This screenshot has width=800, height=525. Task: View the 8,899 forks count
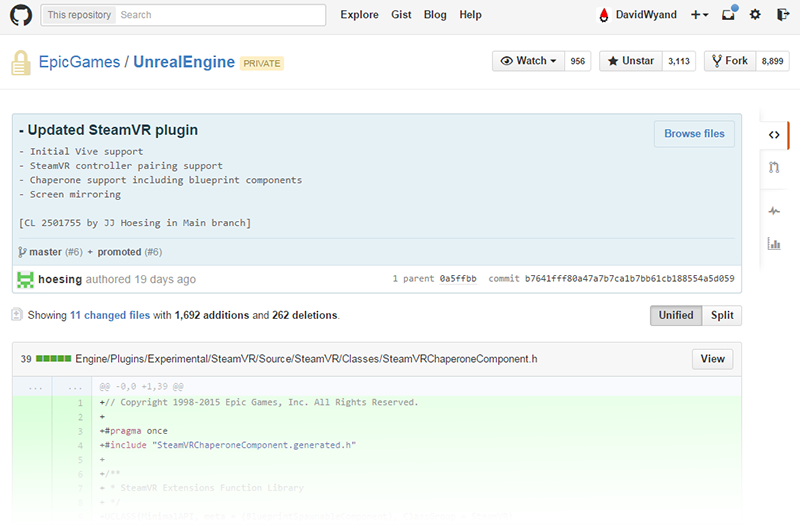tap(772, 61)
